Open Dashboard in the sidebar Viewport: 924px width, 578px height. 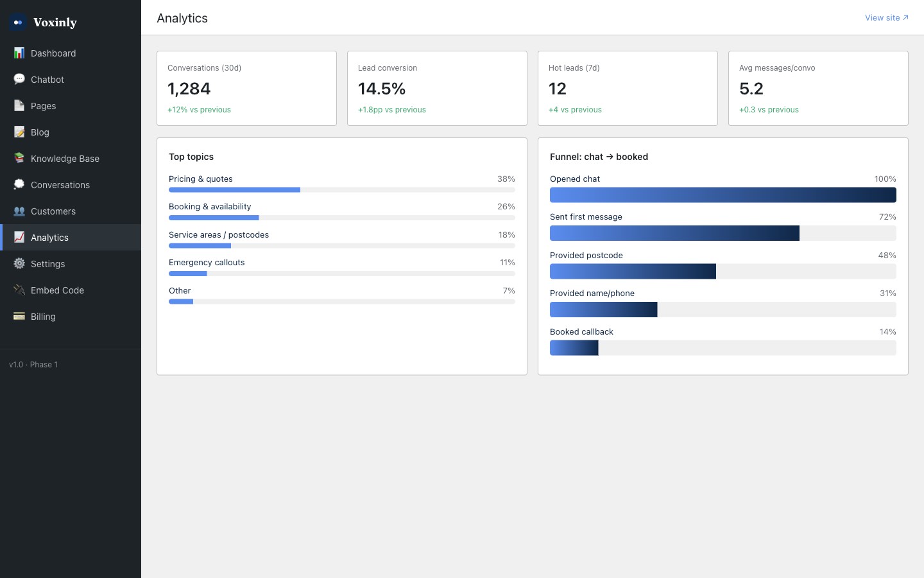tap(71, 53)
